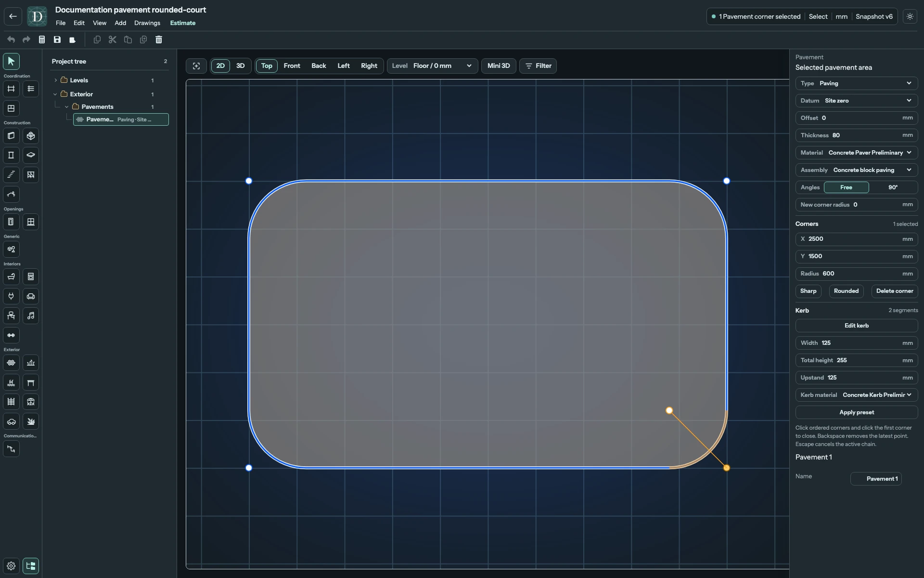Image resolution: width=924 pixels, height=578 pixels.
Task: Select the bathtub interior tool
Action: (x=11, y=276)
